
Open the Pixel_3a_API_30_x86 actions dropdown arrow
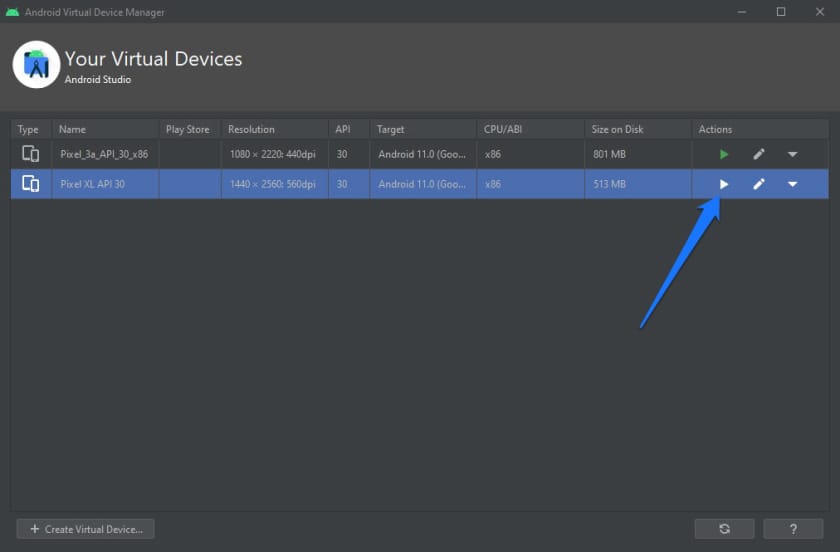tap(792, 154)
